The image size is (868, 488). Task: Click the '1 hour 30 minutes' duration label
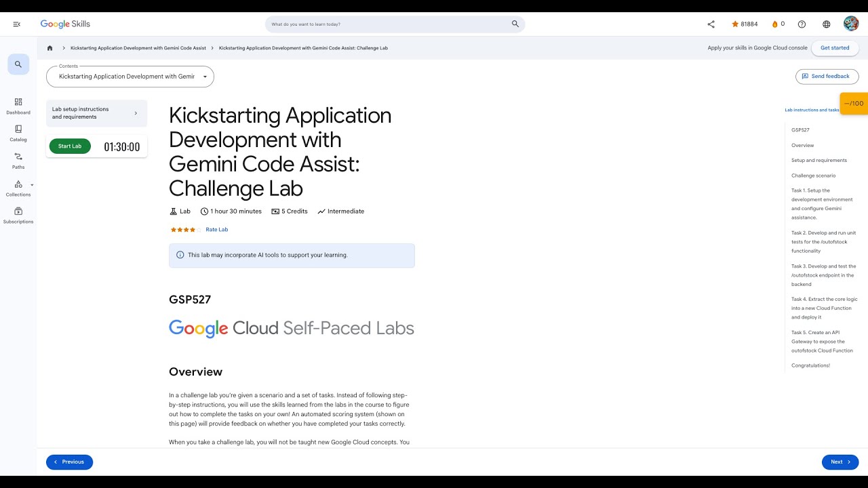(231, 211)
